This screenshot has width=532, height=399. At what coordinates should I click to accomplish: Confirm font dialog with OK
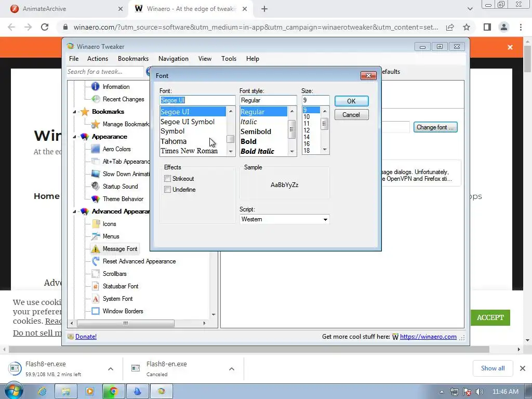pos(352,101)
